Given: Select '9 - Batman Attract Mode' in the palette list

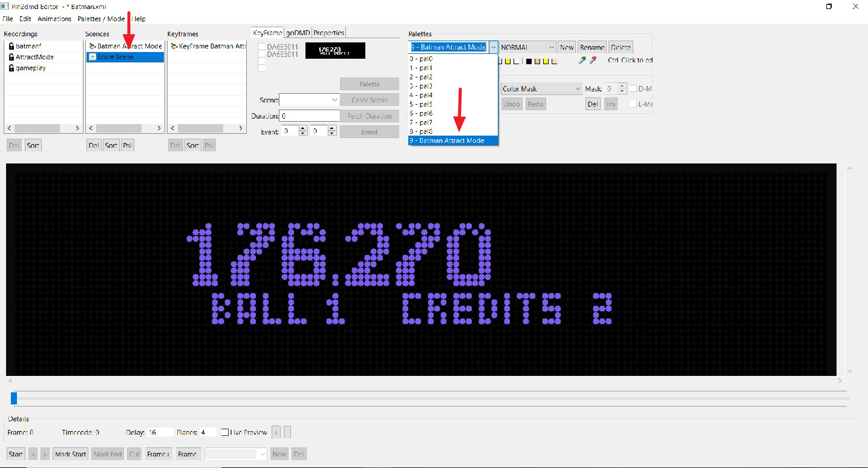Looking at the screenshot, I should (453, 140).
